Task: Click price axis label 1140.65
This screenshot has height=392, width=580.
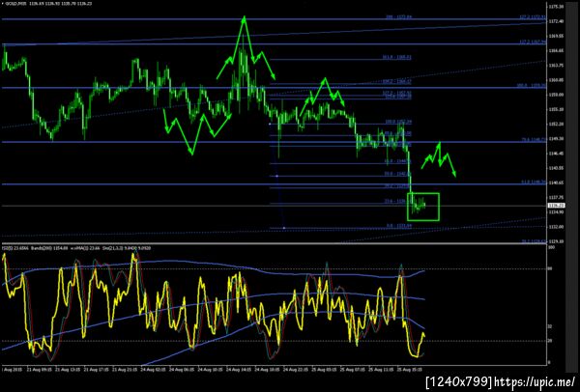Action: coord(557,182)
